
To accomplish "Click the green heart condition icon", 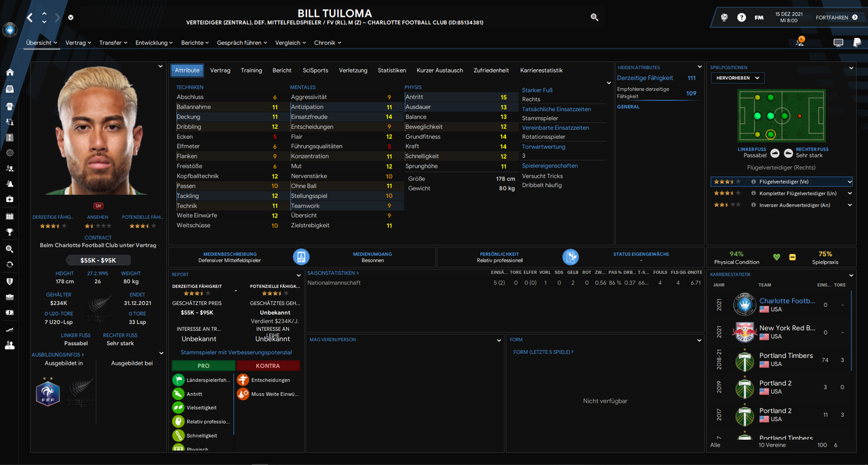I will click(x=777, y=258).
